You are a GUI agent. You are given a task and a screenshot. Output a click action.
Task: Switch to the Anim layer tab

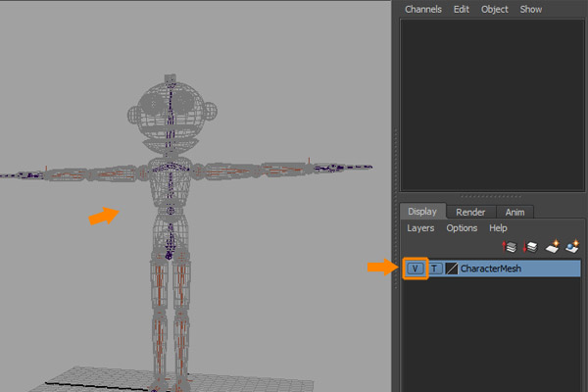point(514,212)
